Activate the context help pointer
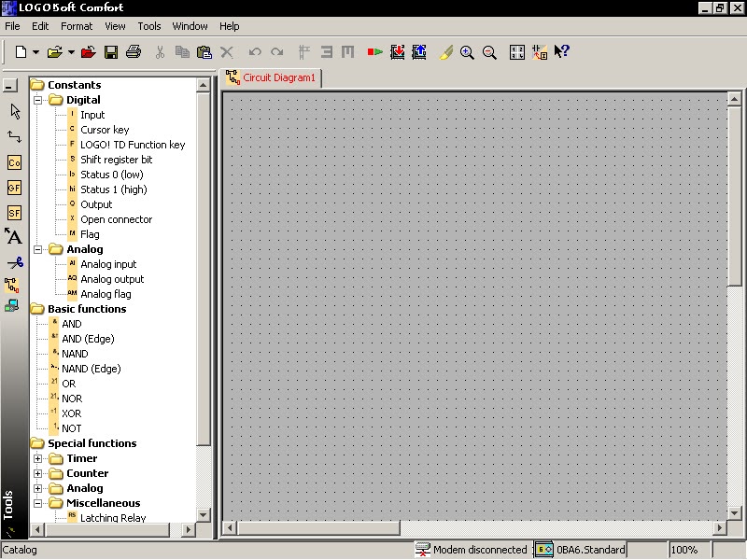The height and width of the screenshot is (560, 747). [561, 52]
